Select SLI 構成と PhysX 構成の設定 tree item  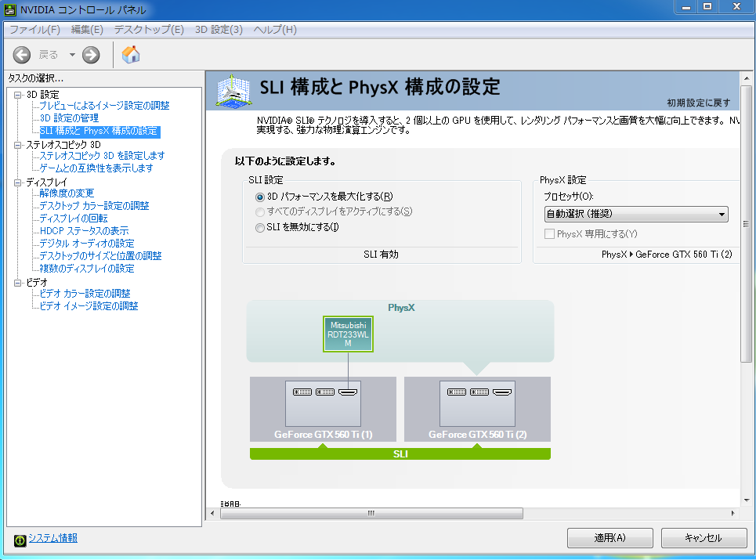[x=99, y=131]
